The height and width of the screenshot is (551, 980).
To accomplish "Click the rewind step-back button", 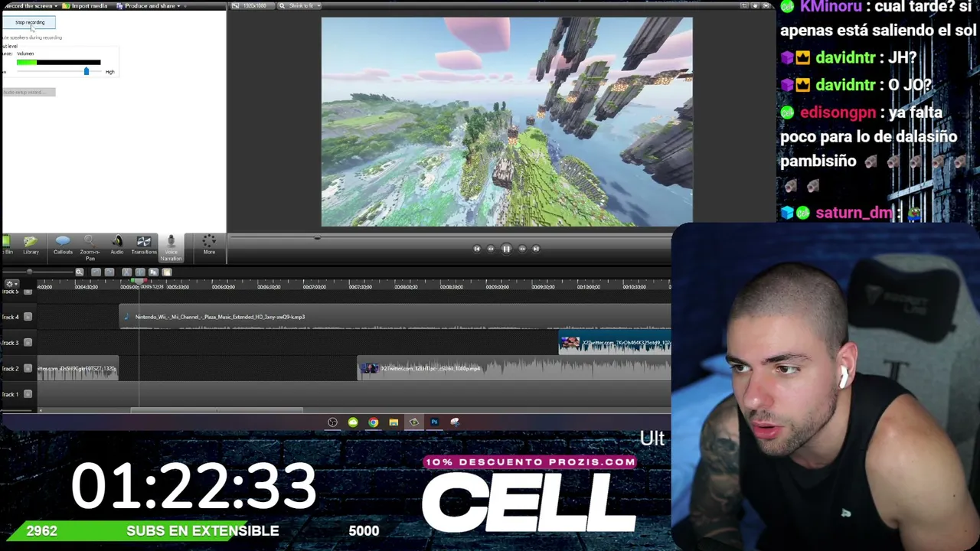I will click(x=491, y=249).
